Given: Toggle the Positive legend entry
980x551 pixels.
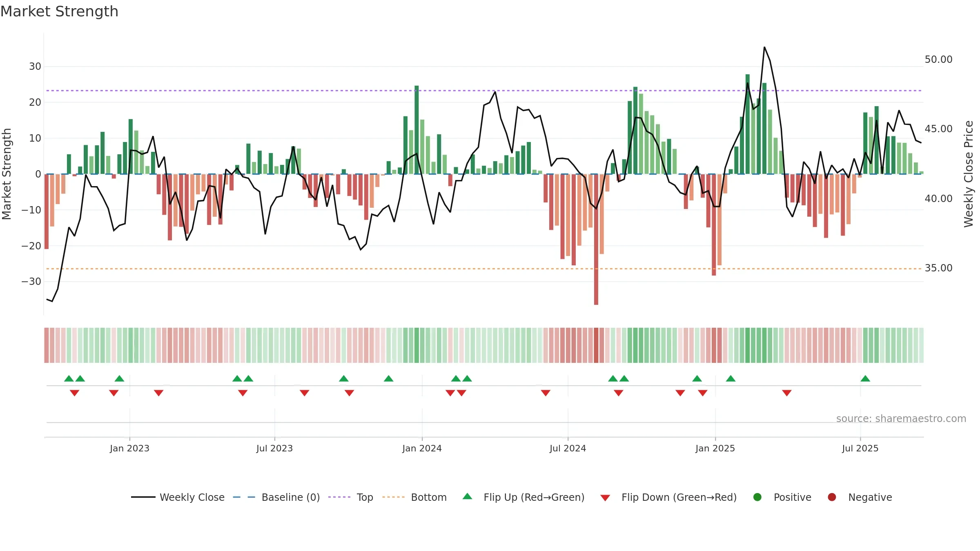Looking at the screenshot, I should (782, 497).
